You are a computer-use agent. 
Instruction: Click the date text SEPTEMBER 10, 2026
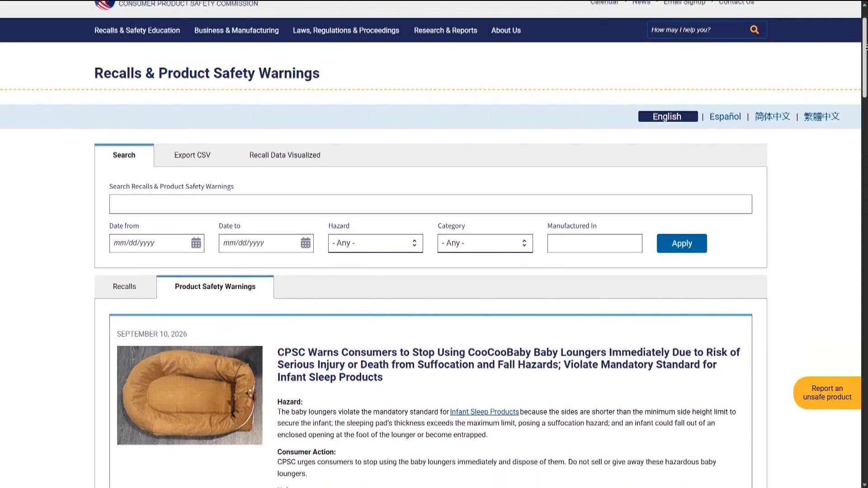(152, 334)
